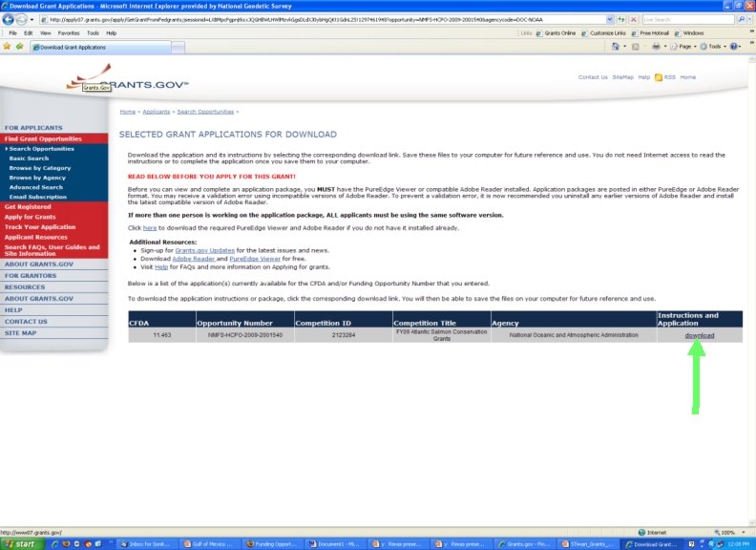Viewport: 756px width, 550px height.
Task: Open the recent pages dropdown next to Forward
Action: (31, 20)
